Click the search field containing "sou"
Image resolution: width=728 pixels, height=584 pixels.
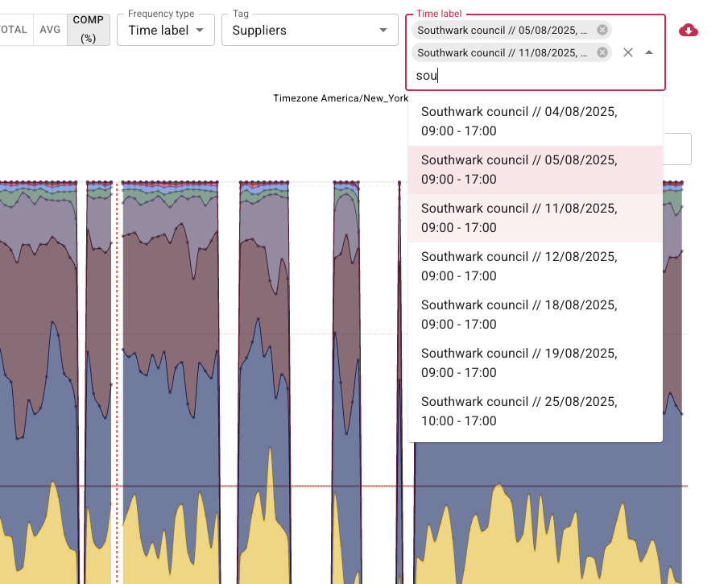[483, 75]
